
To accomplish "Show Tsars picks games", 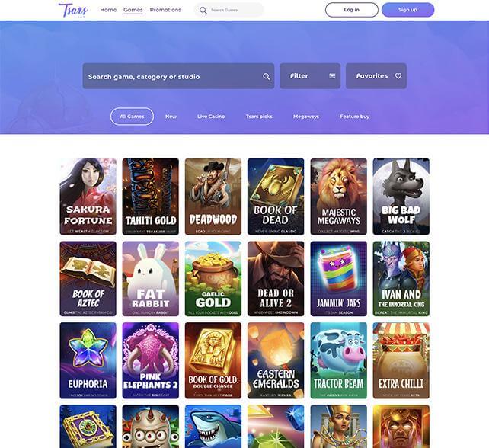I will [259, 117].
